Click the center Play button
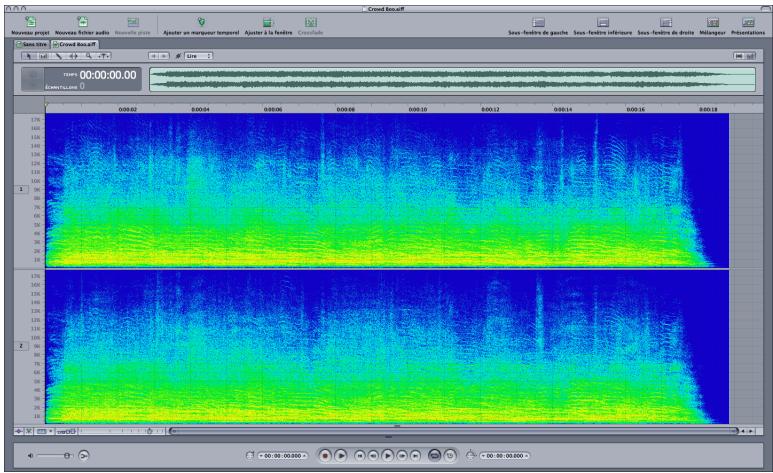Image resolution: width=773 pixels, height=473 pixels. point(387,456)
